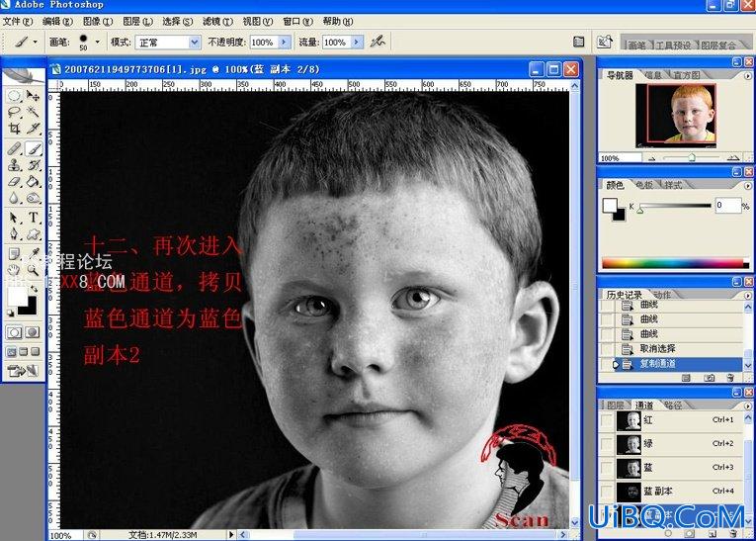Set history brush source for 取消选择
The width and height of the screenshot is (756, 541).
coord(607,349)
